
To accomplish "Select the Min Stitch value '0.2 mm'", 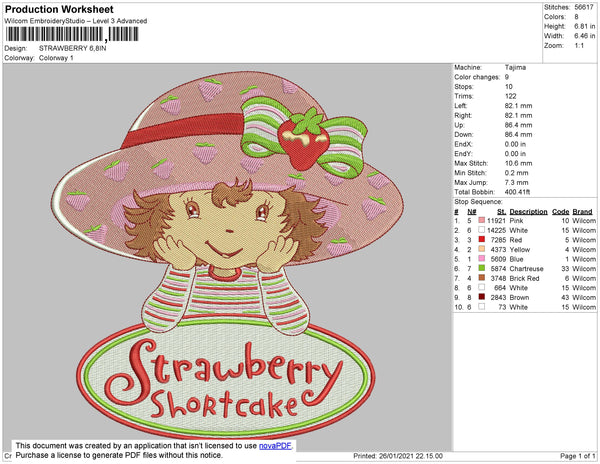I will click(516, 173).
